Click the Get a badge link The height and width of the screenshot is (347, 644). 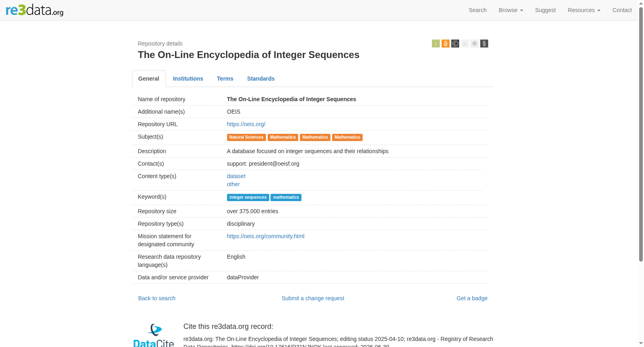click(472, 298)
